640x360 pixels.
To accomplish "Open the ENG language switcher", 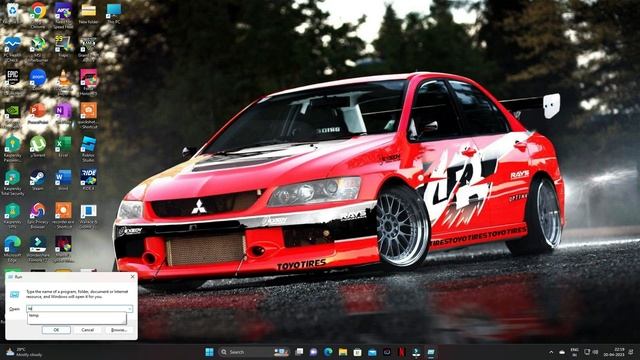I will pos(575,352).
